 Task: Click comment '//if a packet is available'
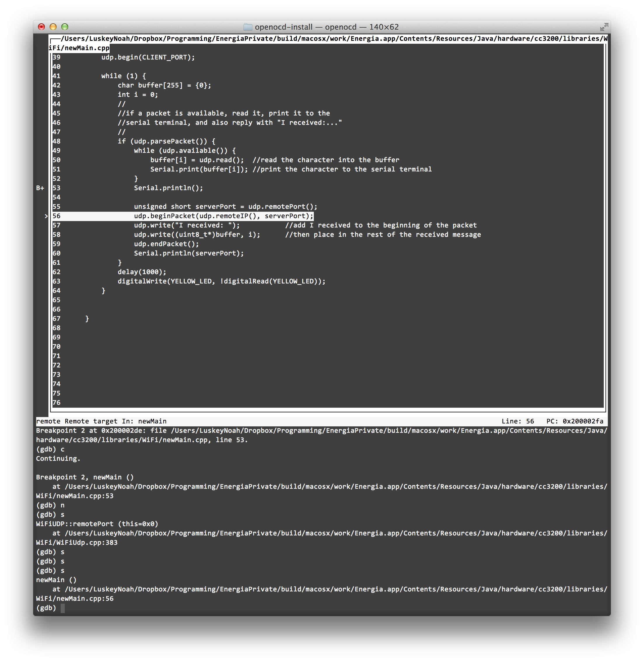[224, 113]
